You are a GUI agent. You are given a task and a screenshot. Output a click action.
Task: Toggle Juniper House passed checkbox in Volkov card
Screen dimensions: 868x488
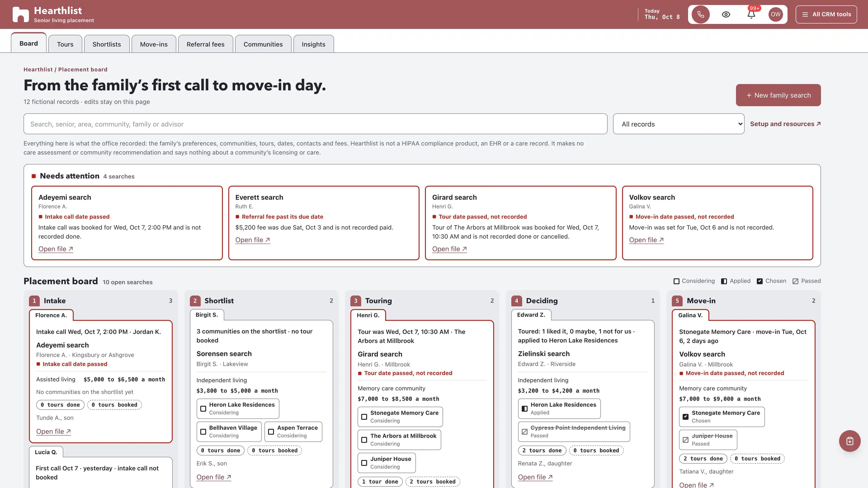pyautogui.click(x=686, y=440)
